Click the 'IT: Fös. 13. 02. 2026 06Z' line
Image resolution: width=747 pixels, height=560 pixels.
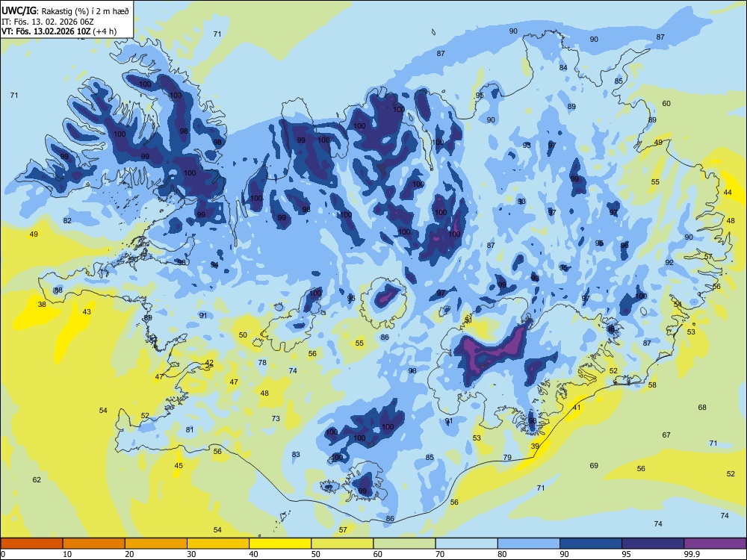(x=48, y=22)
